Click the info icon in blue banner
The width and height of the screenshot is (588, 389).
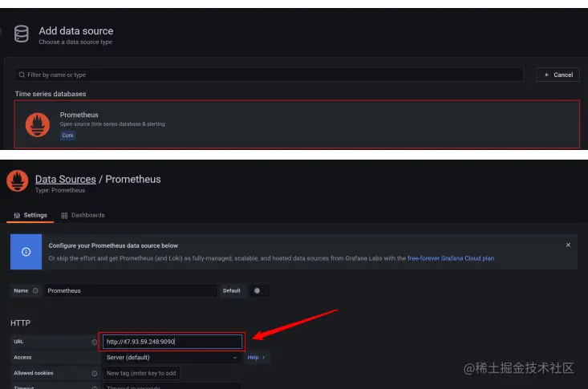pyautogui.click(x=26, y=252)
